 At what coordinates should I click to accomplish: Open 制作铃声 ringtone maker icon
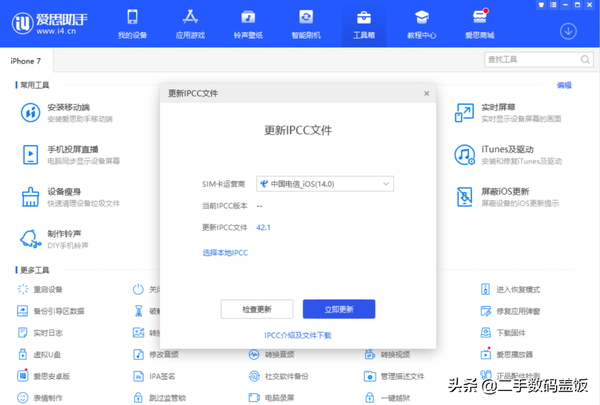coord(31,239)
